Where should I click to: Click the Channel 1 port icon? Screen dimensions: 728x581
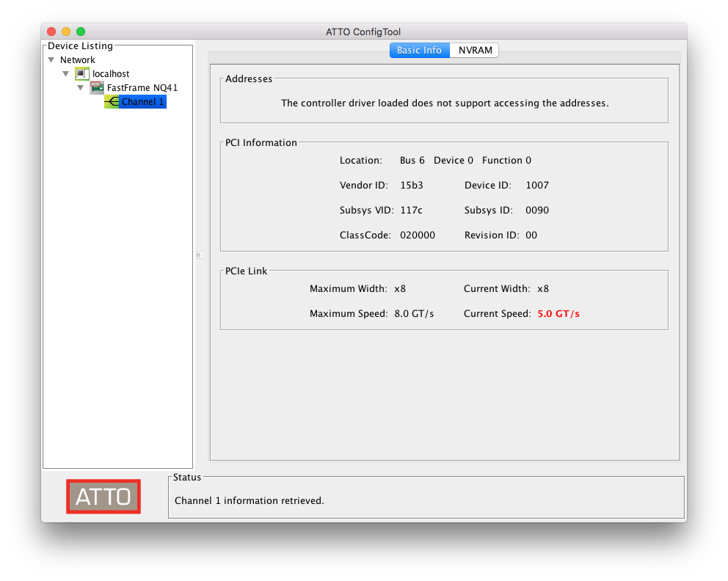[x=112, y=101]
